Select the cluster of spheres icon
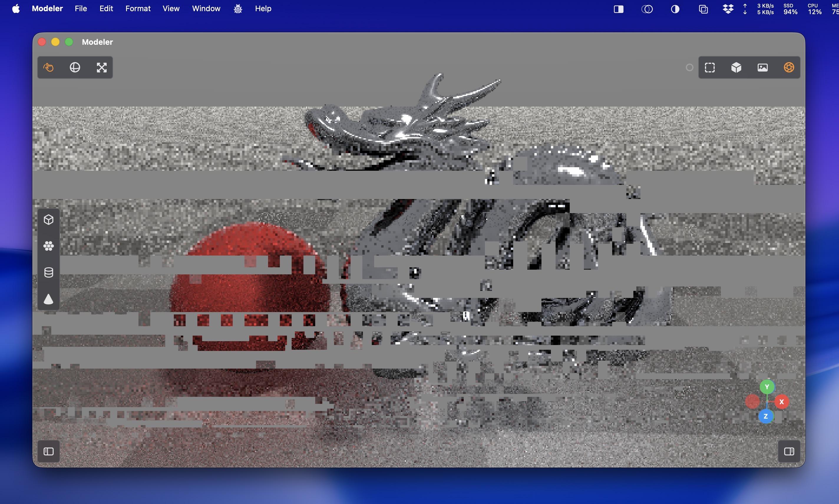 49,246
